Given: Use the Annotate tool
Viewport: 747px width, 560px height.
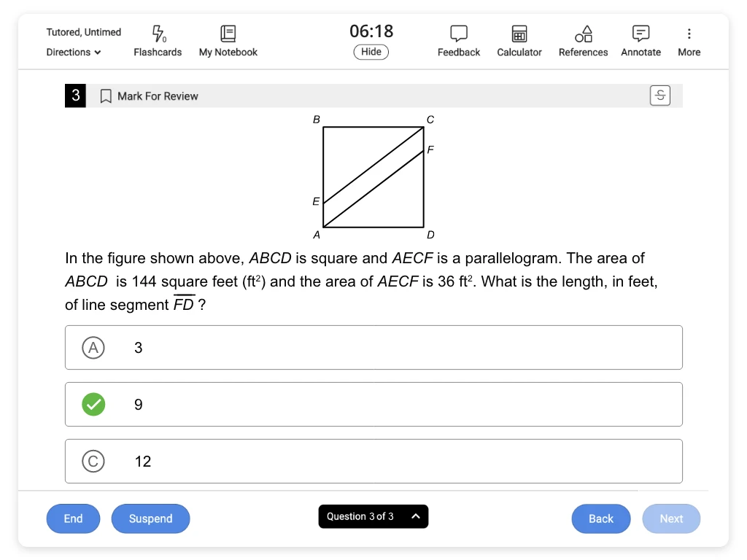Looking at the screenshot, I should pyautogui.click(x=640, y=40).
